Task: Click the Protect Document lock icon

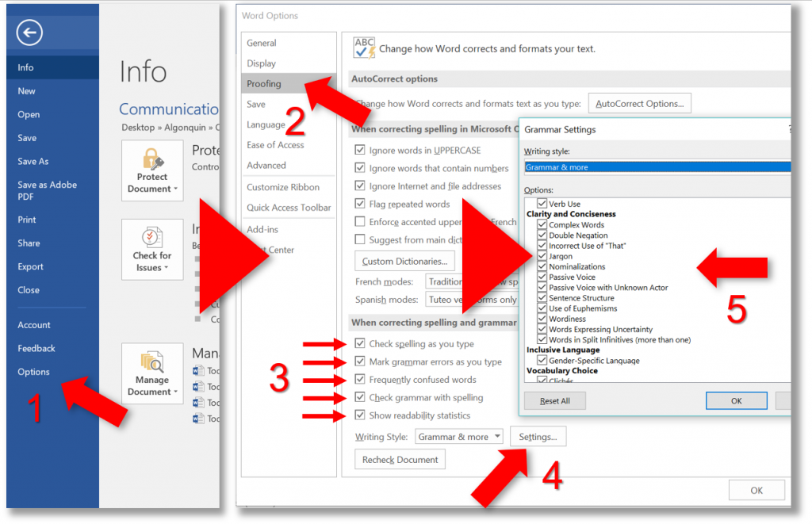Action: click(153, 159)
